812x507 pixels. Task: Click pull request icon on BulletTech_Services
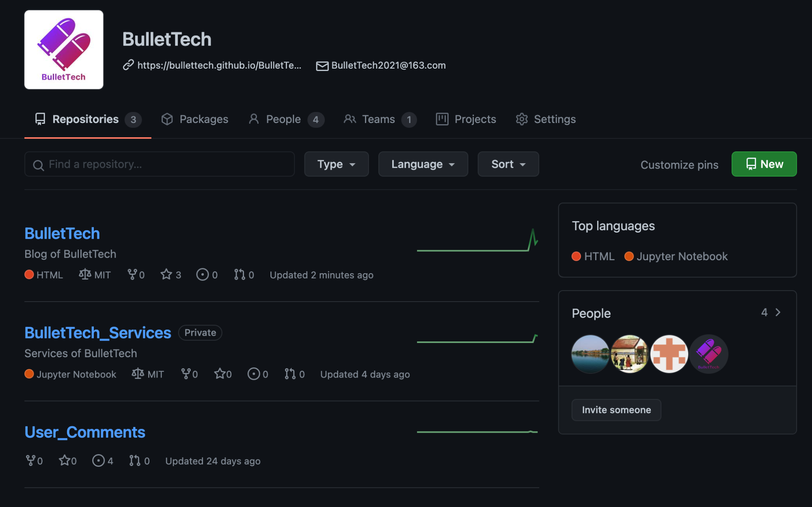pos(290,374)
